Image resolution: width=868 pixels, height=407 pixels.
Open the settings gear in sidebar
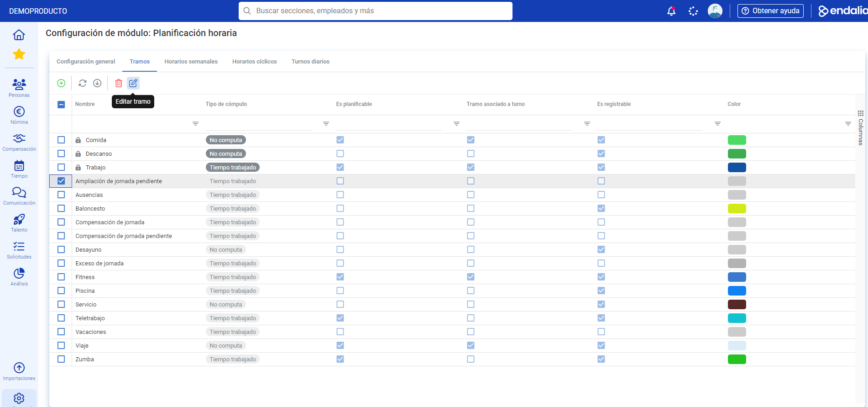(19, 398)
